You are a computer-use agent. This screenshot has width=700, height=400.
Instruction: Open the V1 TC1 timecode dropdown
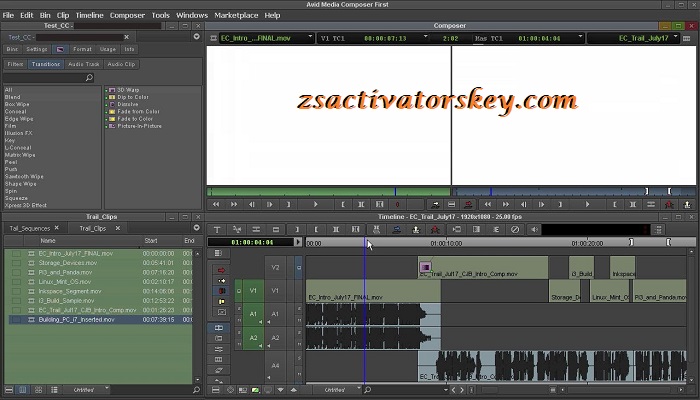[425, 37]
